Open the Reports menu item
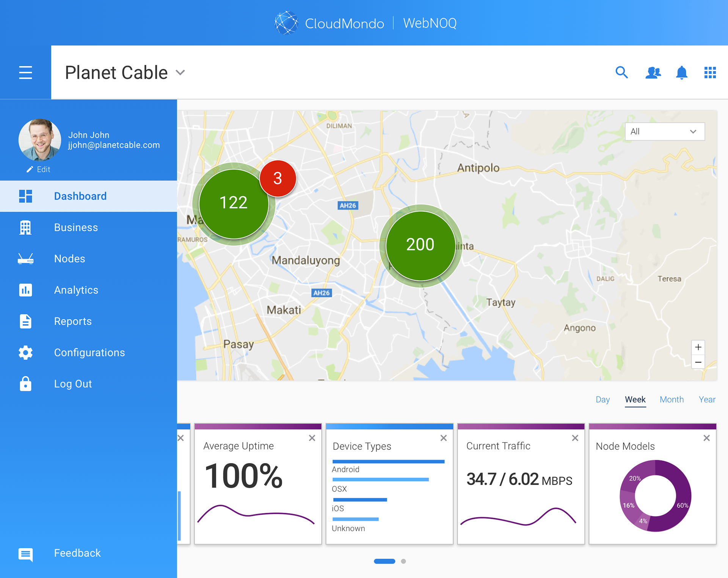 pyautogui.click(x=88, y=321)
